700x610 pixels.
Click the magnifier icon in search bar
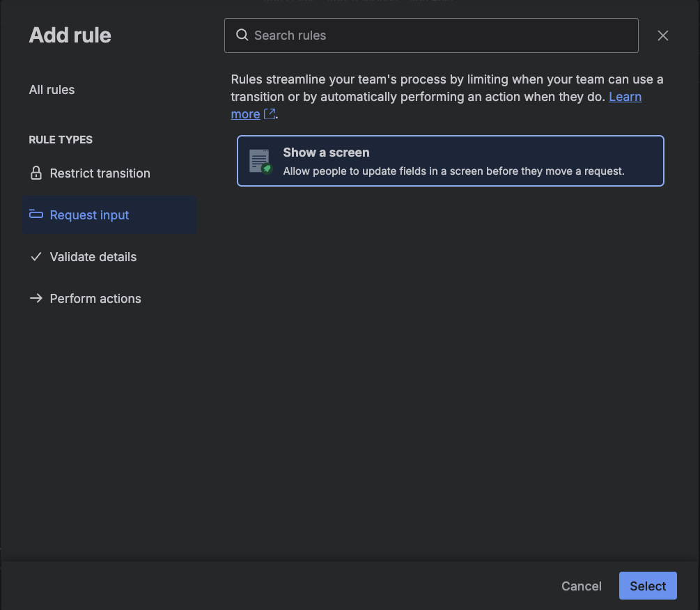[242, 35]
